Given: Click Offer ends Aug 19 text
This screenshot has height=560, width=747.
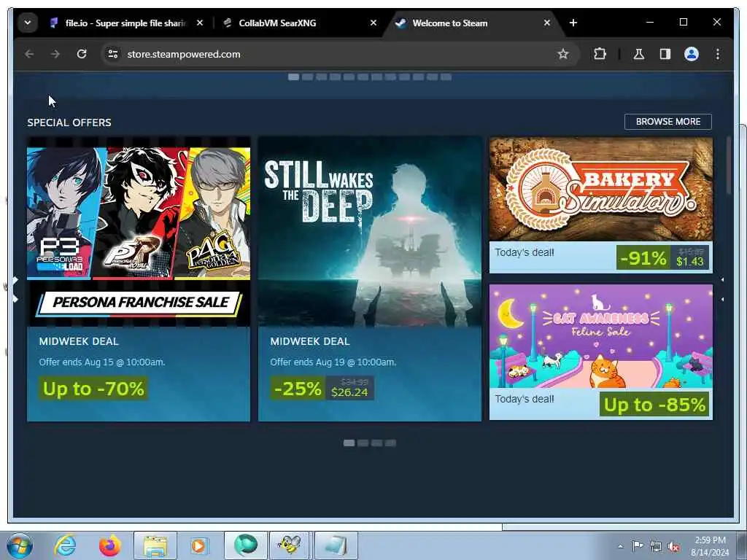Looking at the screenshot, I should click(x=333, y=362).
